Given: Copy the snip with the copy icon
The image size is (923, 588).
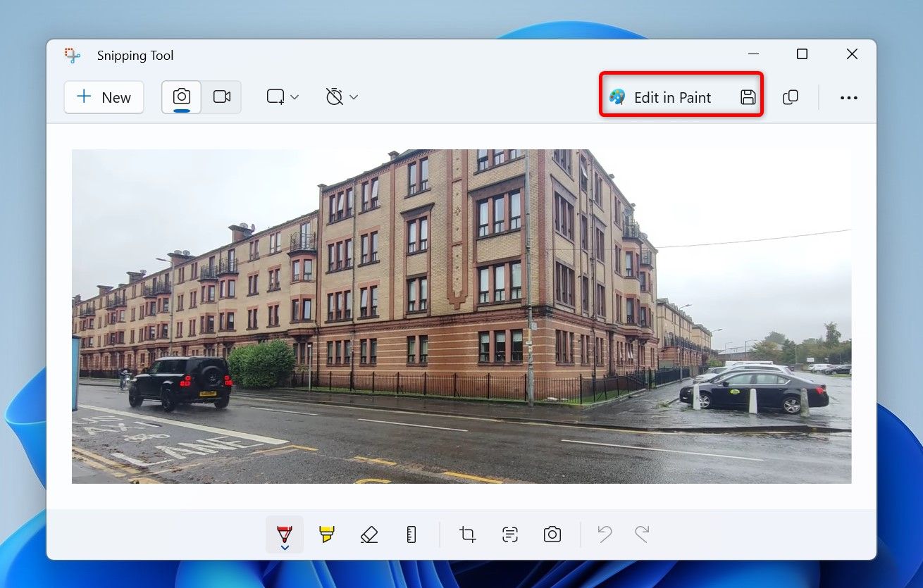Looking at the screenshot, I should (791, 97).
